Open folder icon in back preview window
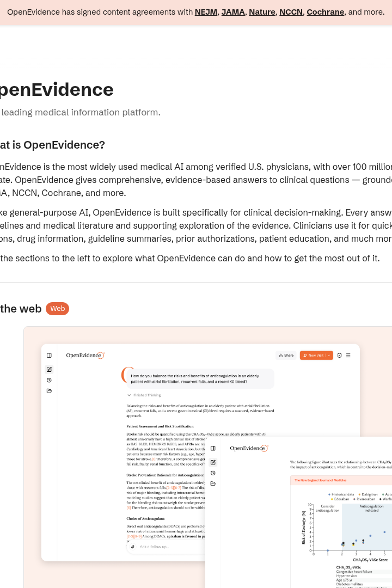Screen dimensions: 392x588 pyautogui.click(x=49, y=391)
